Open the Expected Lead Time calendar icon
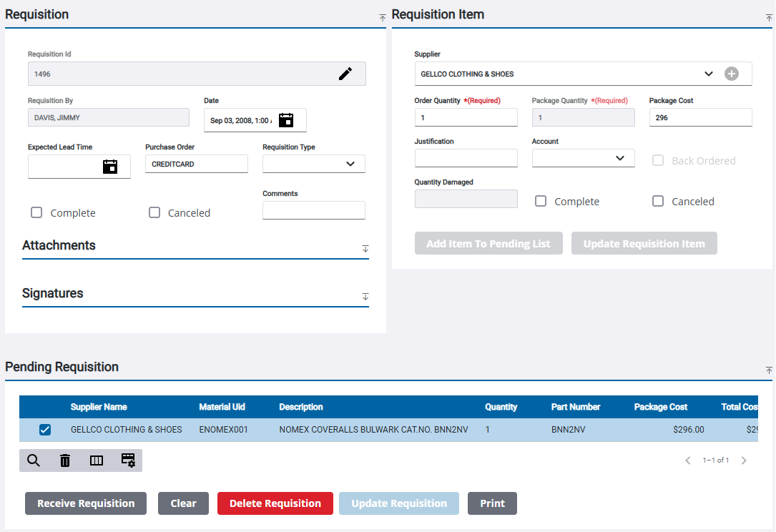Screen dimensions: 776x532 coord(111,167)
